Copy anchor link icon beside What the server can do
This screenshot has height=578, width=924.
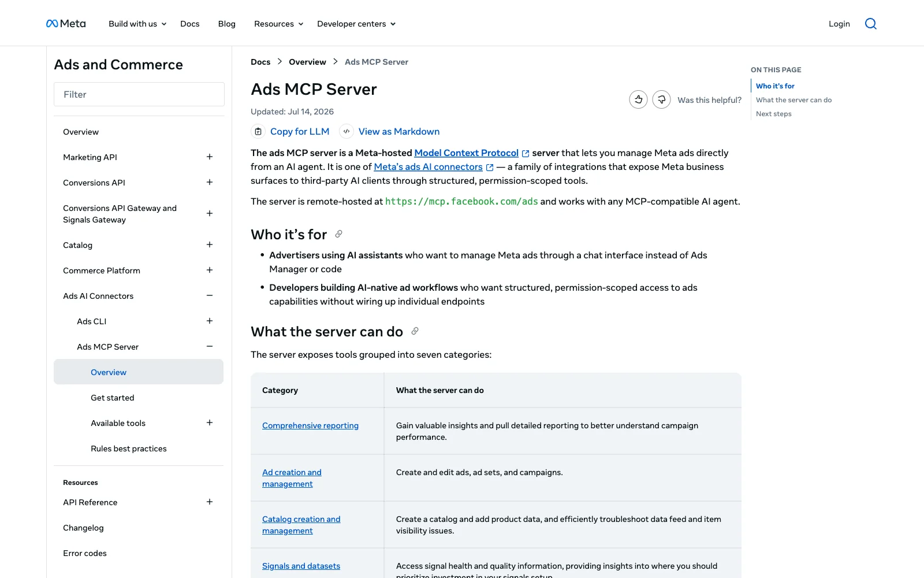[415, 331]
